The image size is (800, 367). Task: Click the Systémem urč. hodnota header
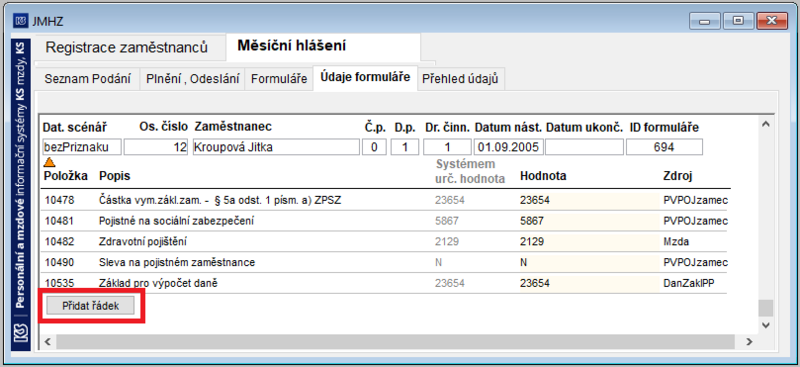point(470,171)
